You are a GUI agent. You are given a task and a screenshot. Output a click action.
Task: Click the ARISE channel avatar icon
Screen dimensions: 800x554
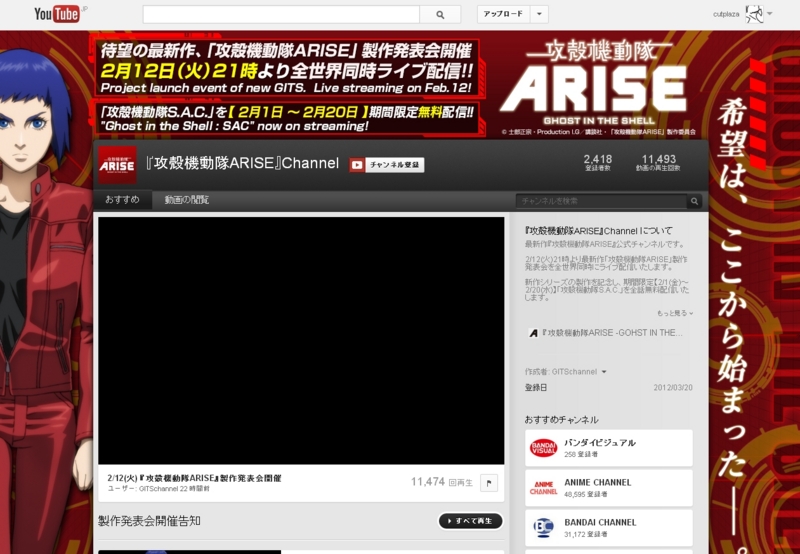[x=117, y=165]
